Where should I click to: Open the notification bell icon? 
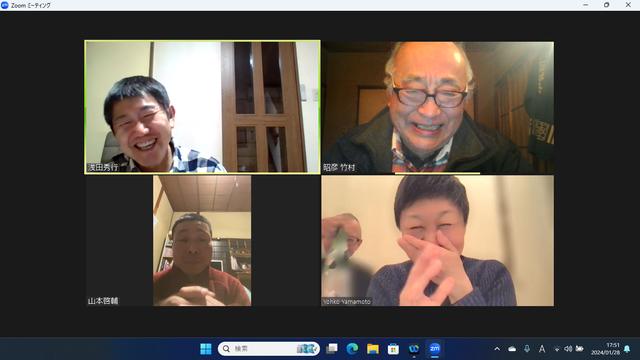627,349
